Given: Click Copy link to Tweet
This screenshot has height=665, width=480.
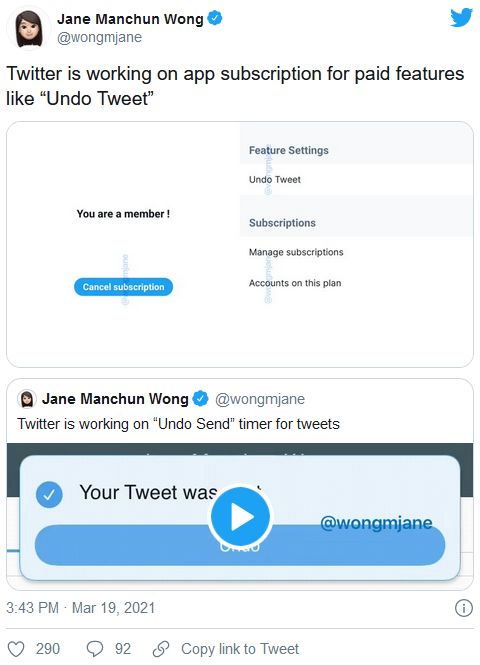Looking at the screenshot, I should (240, 649).
